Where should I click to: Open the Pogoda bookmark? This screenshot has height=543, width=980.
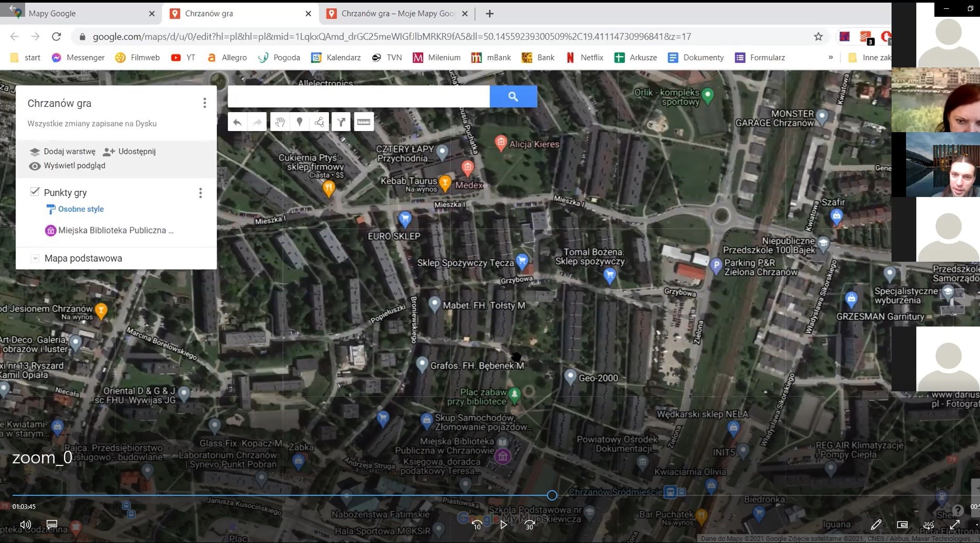(279, 58)
